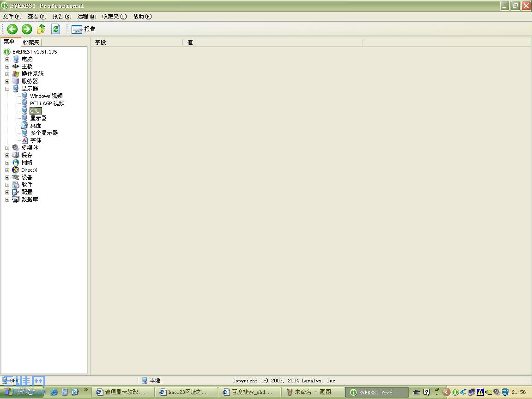The width and height of the screenshot is (532, 399).
Task: Open the Windows 视频 tree item
Action: coord(46,96)
